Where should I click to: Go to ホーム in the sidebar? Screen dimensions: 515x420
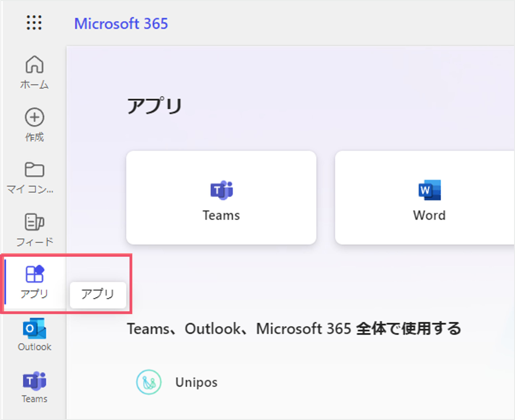point(34,72)
